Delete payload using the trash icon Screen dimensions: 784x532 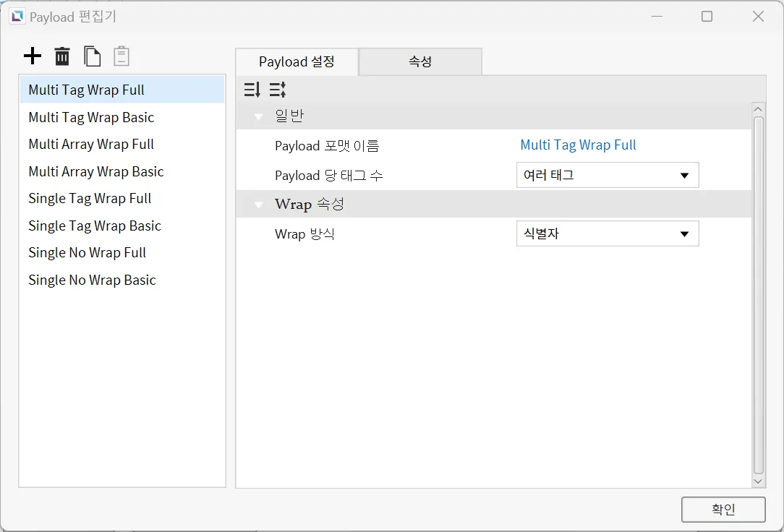63,56
